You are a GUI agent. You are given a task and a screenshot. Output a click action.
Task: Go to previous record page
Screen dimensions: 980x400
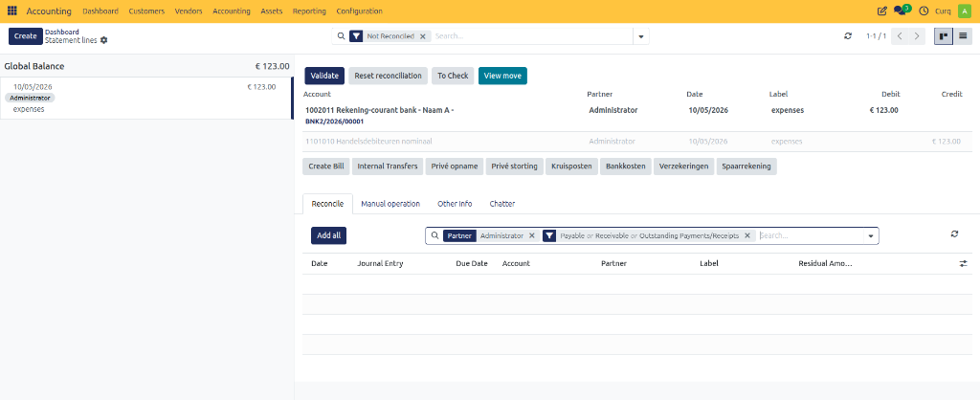[900, 36]
